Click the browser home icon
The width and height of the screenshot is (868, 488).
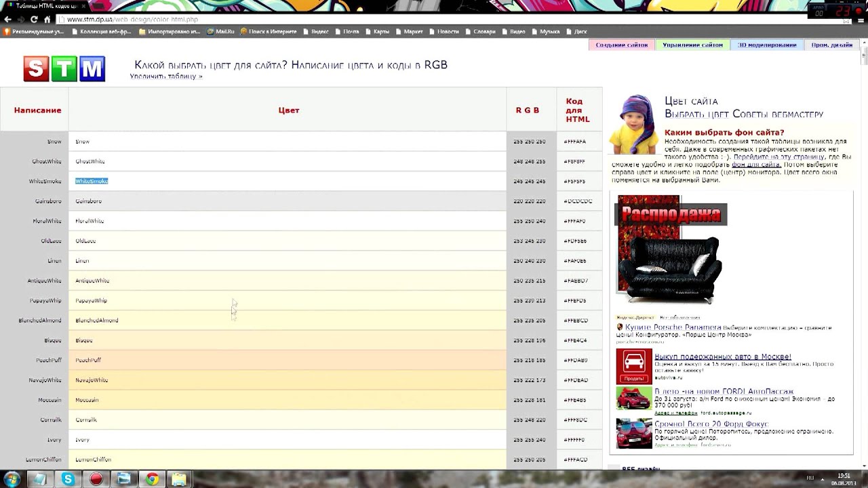click(47, 20)
